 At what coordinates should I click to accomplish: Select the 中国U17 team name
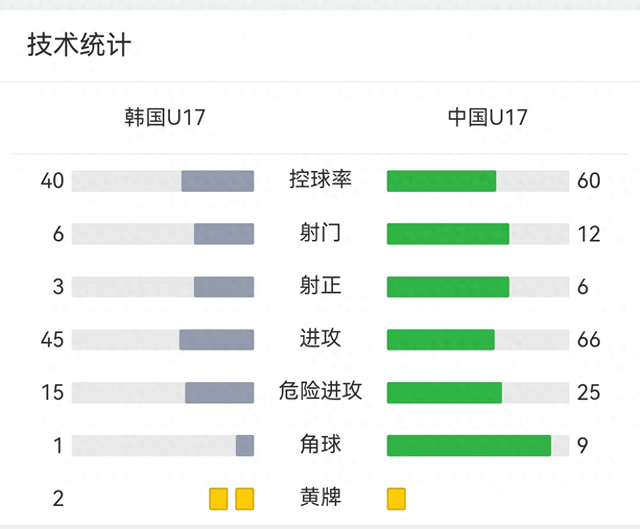(487, 117)
